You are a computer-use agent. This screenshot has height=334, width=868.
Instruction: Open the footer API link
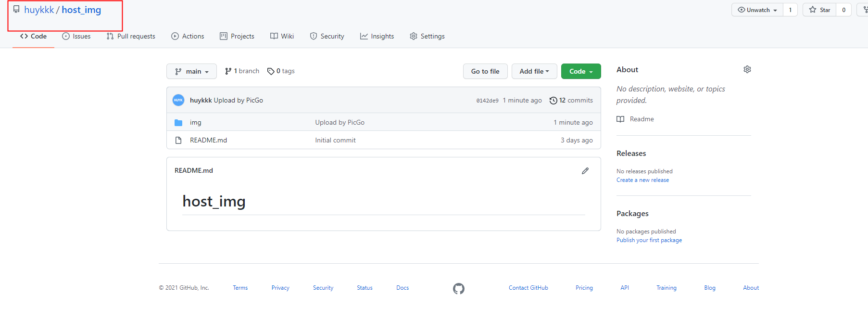[x=625, y=288]
